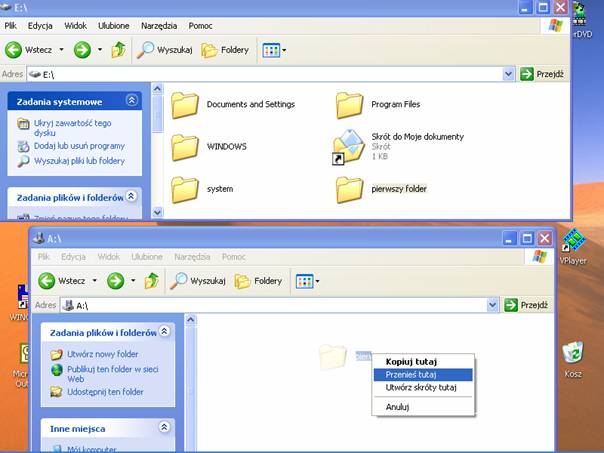604x453 pixels.
Task: Click Wyszukaj search in E:\ toolbar
Action: tap(166, 49)
